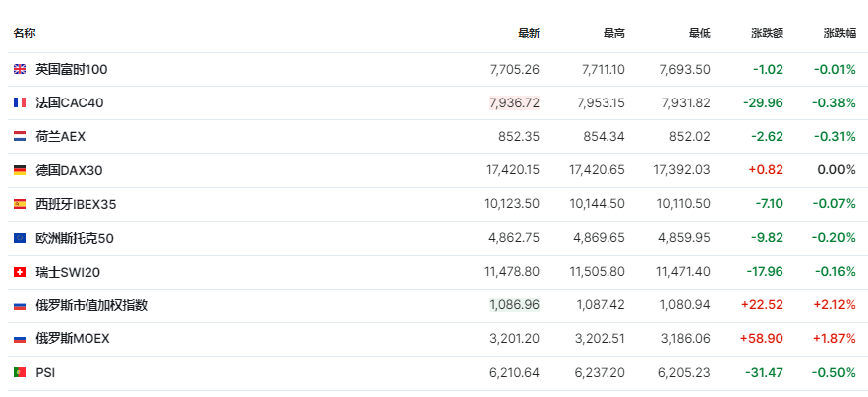868x397 pixels.
Task: Select highlighted latest price 7,936.72
Action: 515,103
